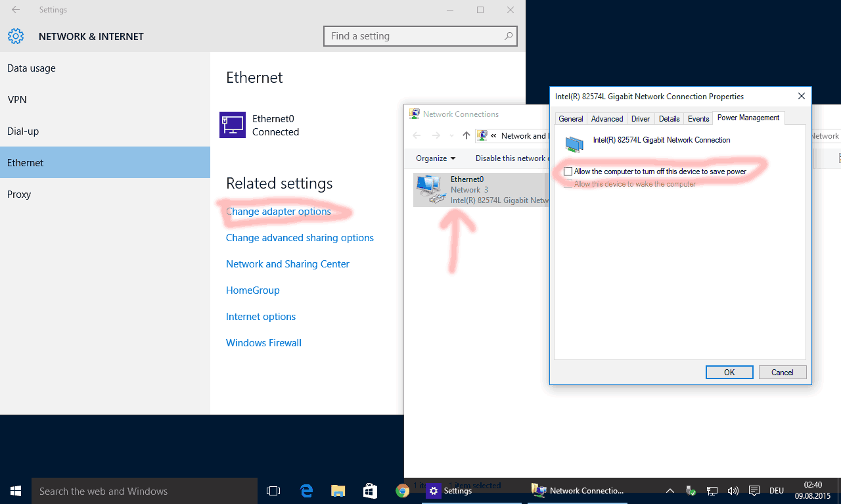Select the Ethernet0 adapter icon in Network Connections
This screenshot has width=841, height=504.
[430, 190]
